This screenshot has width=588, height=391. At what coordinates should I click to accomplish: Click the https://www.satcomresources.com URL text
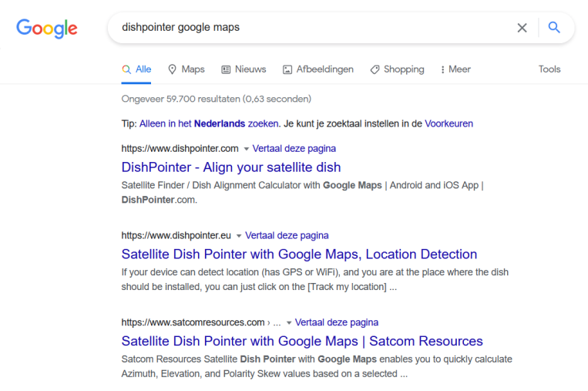point(193,322)
